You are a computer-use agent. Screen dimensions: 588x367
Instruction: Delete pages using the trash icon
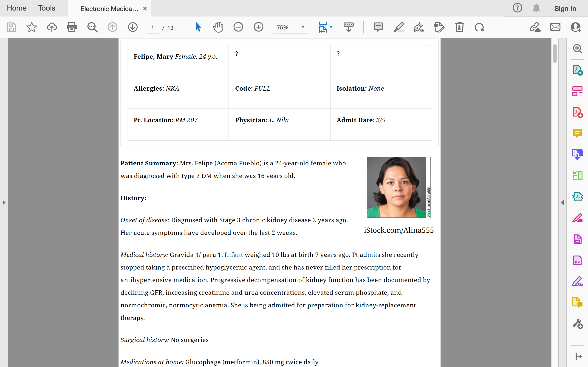pos(459,27)
